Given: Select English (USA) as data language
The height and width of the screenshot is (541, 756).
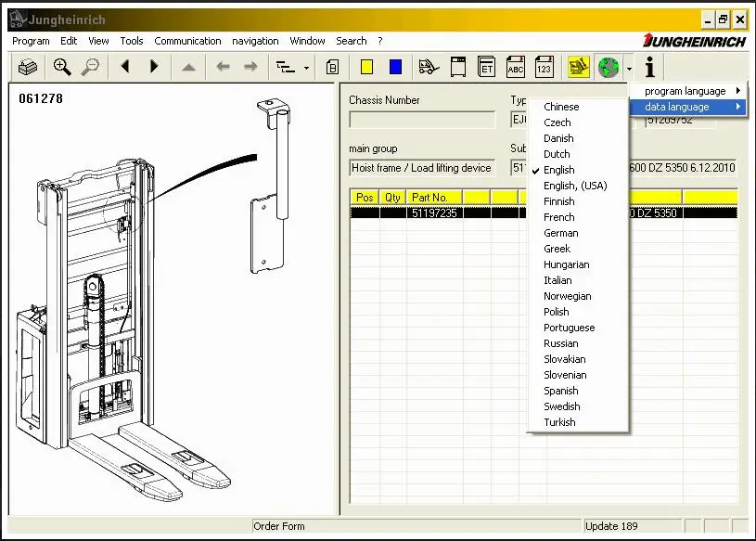Looking at the screenshot, I should pyautogui.click(x=575, y=186).
